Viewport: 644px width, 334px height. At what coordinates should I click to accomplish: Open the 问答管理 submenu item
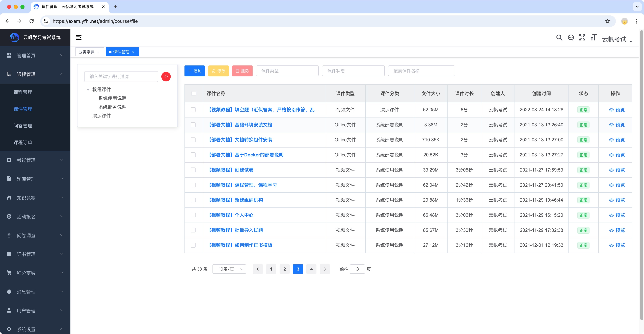23,126
